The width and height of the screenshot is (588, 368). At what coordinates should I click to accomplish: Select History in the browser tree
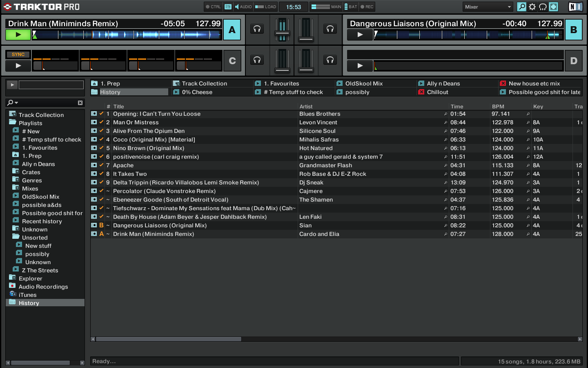coord(45,303)
